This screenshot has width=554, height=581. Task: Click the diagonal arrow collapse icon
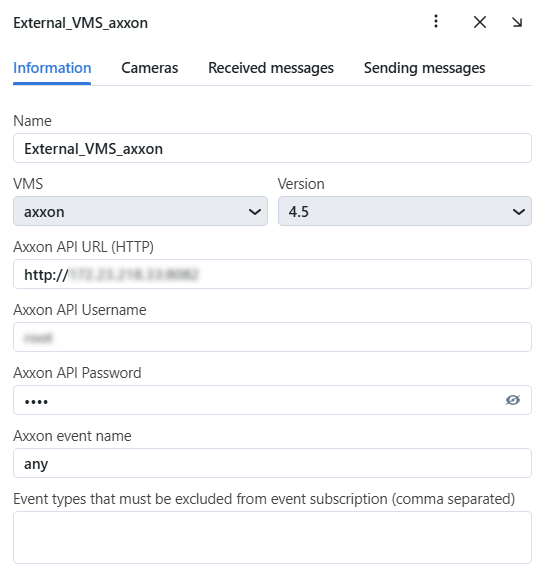point(517,22)
